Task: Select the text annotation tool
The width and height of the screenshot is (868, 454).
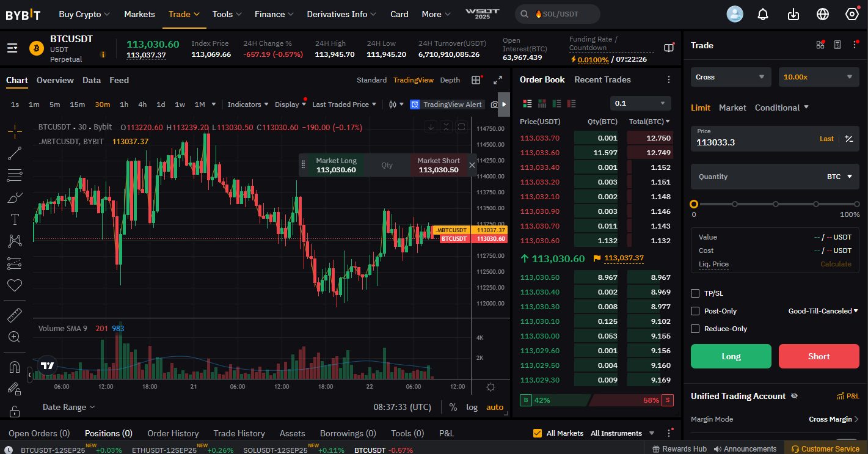Action: pyautogui.click(x=15, y=219)
